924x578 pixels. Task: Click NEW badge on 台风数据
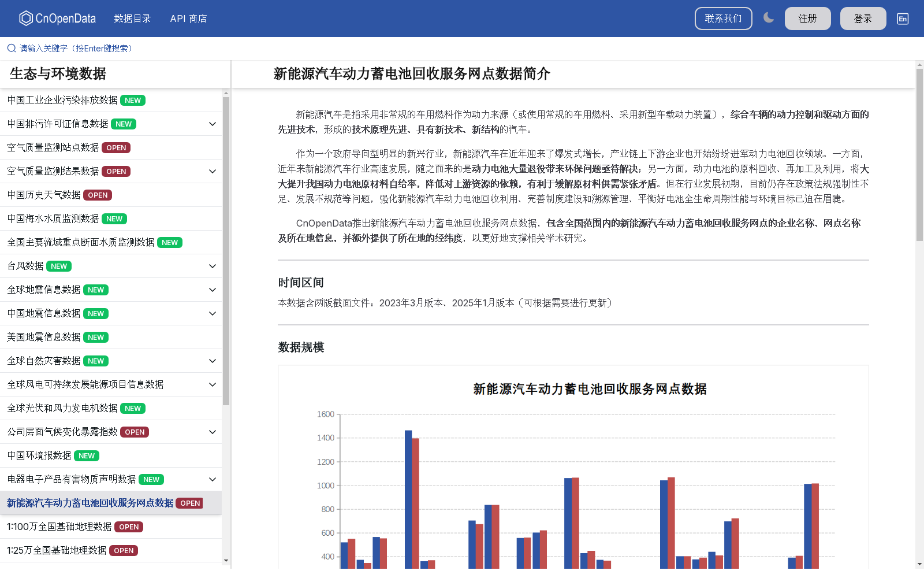(x=59, y=266)
